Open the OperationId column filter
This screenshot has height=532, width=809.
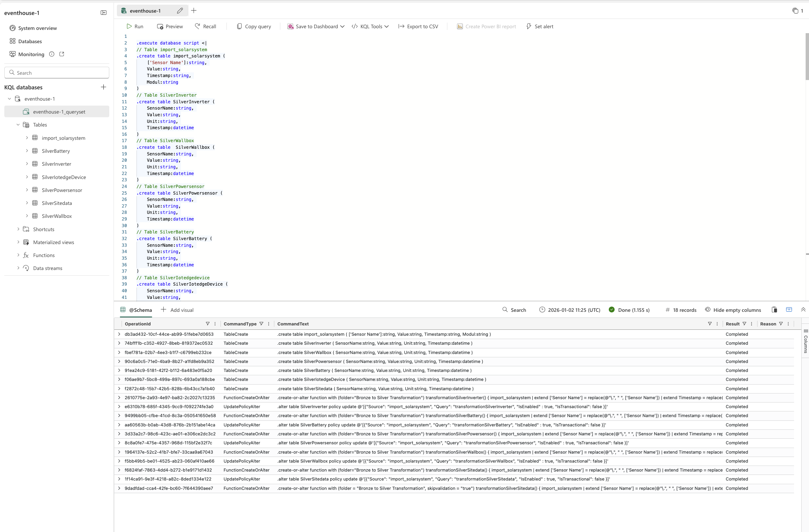(x=208, y=324)
